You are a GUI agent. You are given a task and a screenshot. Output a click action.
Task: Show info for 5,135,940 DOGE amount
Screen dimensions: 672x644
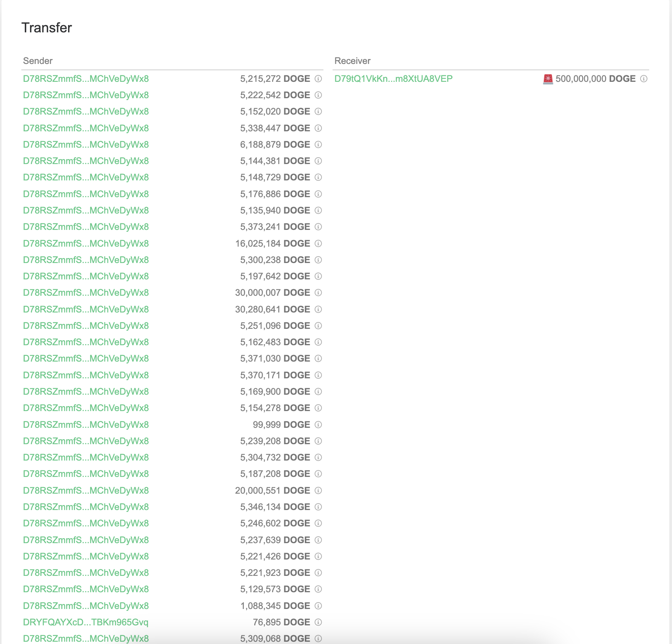coord(318,210)
